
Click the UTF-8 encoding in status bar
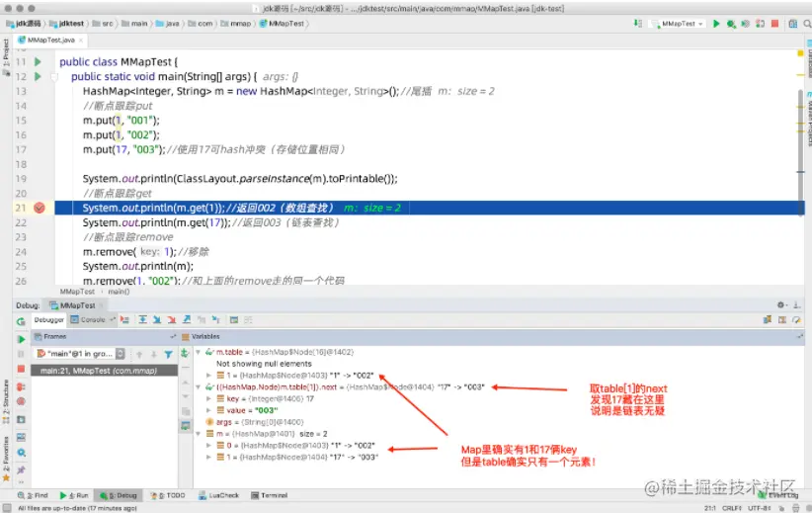(x=760, y=508)
